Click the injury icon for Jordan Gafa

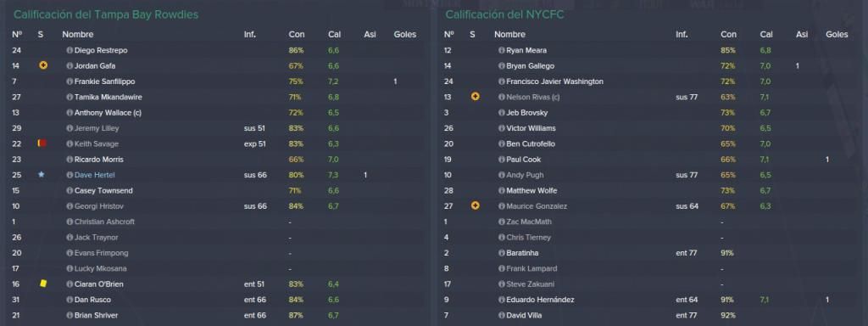coord(43,65)
